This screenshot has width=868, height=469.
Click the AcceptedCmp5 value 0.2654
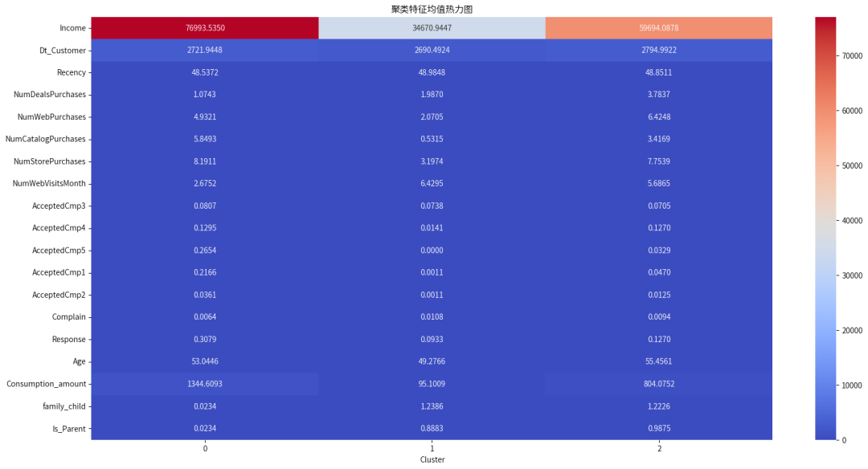[x=205, y=250]
